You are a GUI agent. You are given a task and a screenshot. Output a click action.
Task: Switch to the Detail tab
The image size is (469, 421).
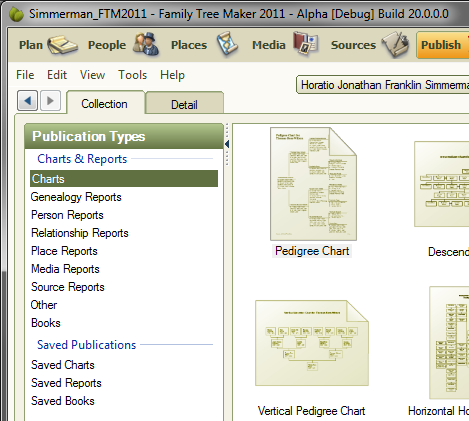click(184, 104)
